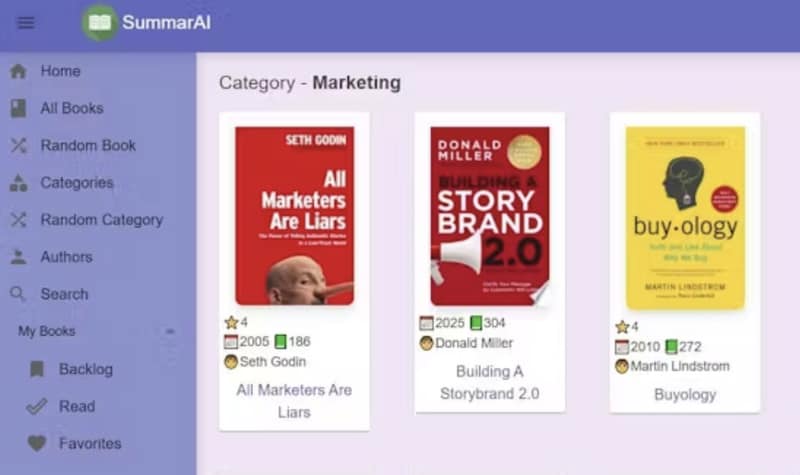Go to the Favorites menu entry
800x475 pixels.
pos(90,443)
